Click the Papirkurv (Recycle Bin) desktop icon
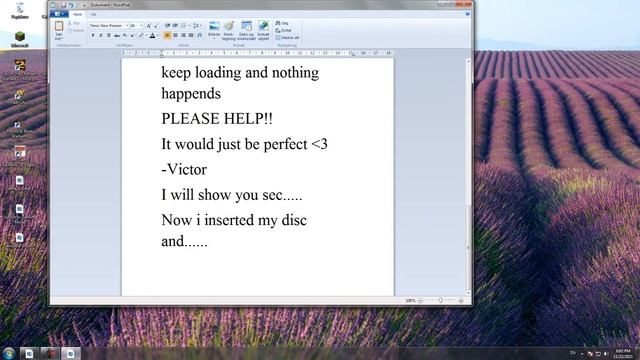This screenshot has width=640, height=360. coord(20,11)
